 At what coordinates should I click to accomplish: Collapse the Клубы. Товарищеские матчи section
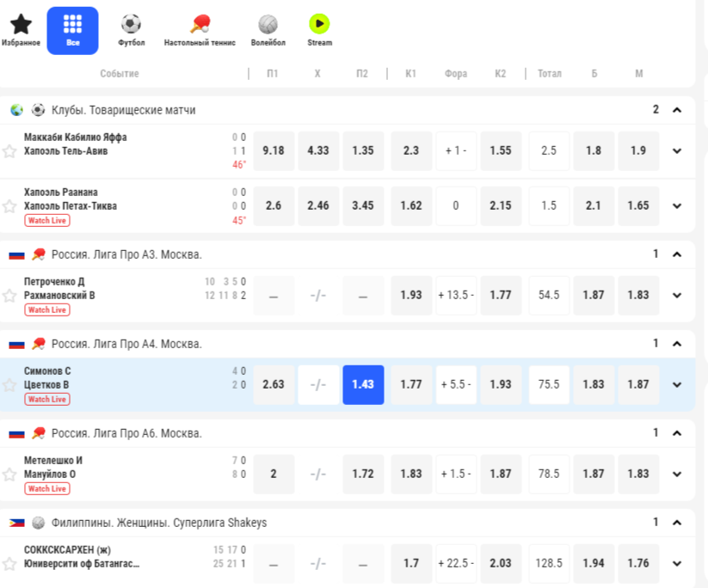pyautogui.click(x=677, y=110)
